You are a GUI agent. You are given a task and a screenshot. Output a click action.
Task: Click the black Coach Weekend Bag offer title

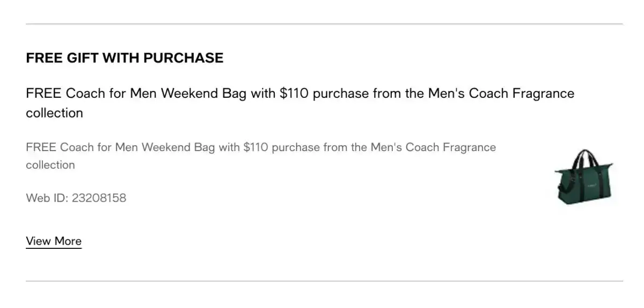click(x=300, y=103)
